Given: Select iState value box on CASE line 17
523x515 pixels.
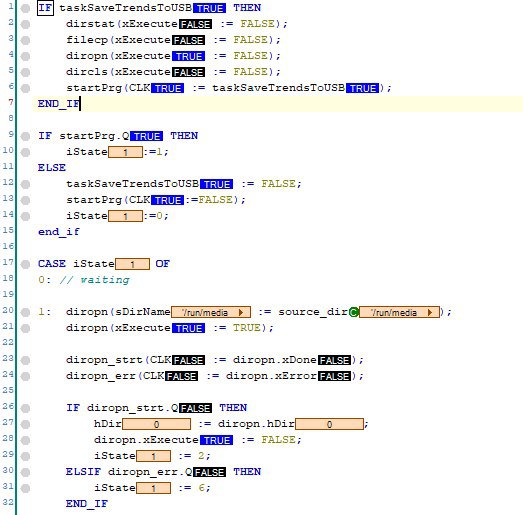Looking at the screenshot, I should point(132,265).
